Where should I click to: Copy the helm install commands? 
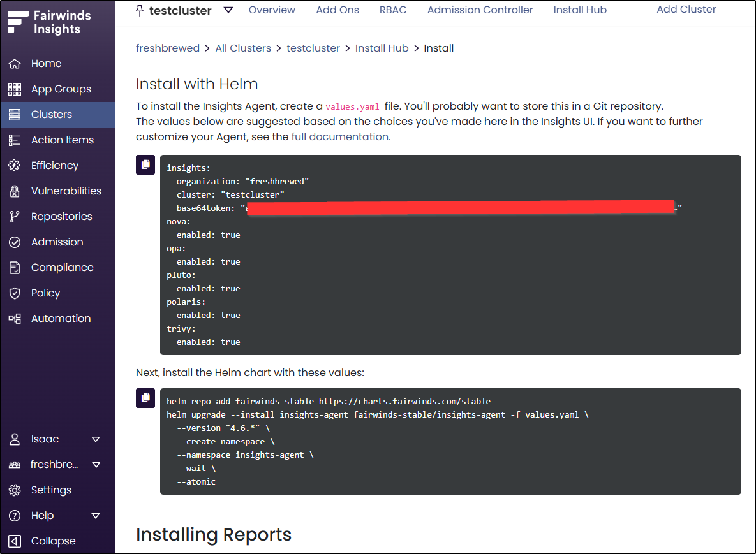(x=145, y=398)
